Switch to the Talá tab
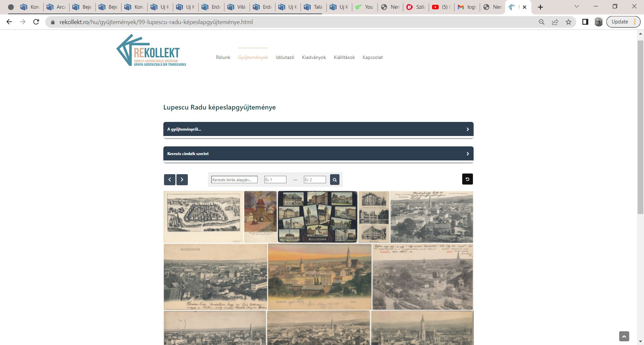 [x=314, y=7]
